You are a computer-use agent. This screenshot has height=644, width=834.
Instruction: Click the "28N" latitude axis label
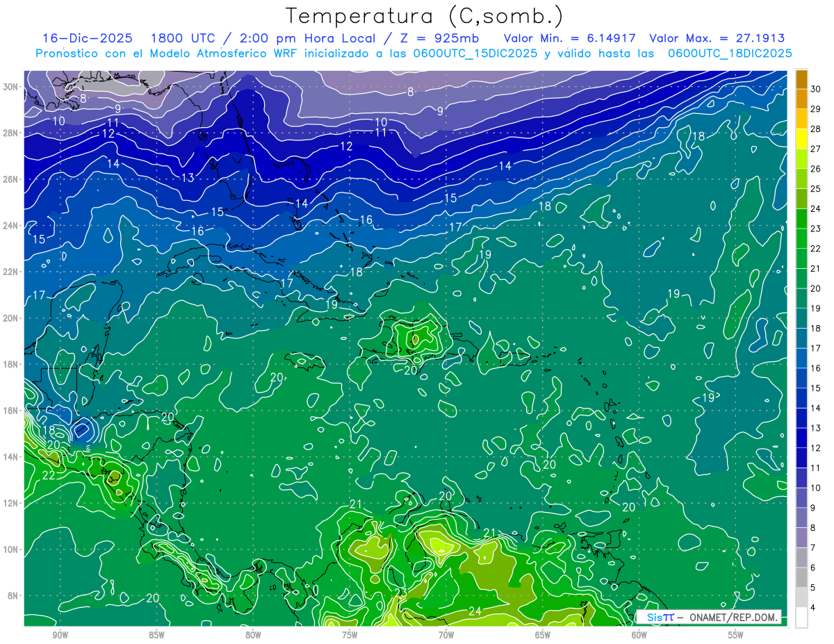click(12, 133)
